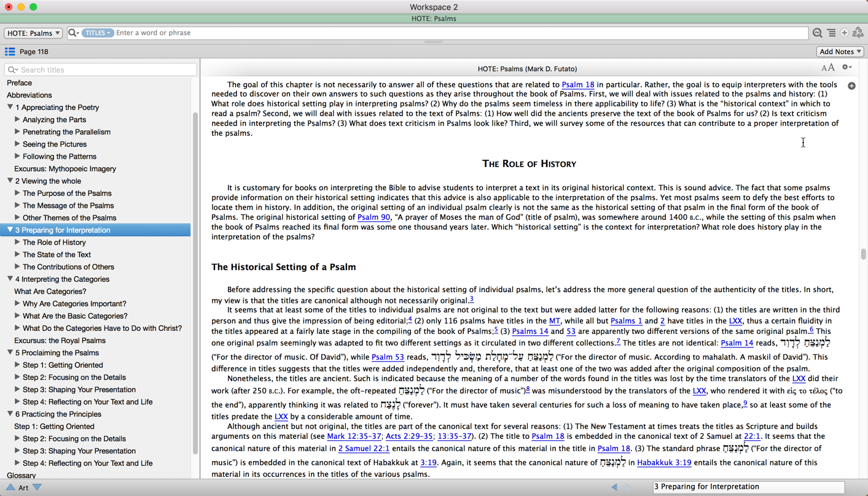This screenshot has width=868, height=496.
Task: Click The Historical Setting of a Psalm heading
Action: point(284,267)
